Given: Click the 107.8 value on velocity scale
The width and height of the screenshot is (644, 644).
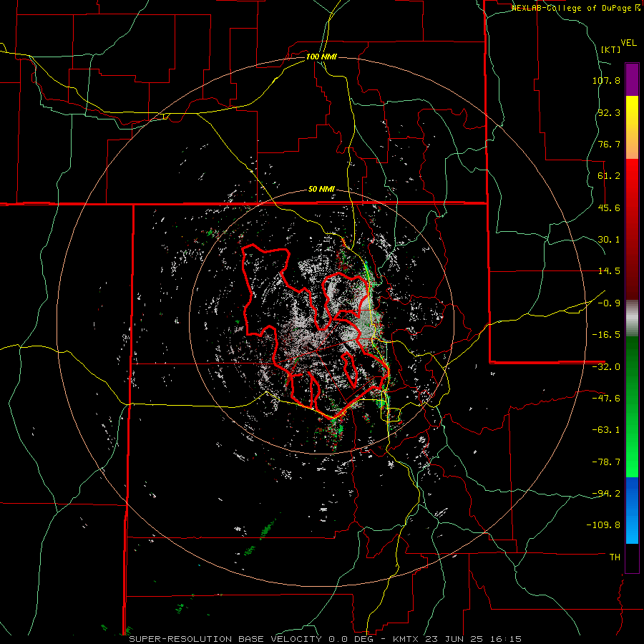Looking at the screenshot, I should 606,80.
